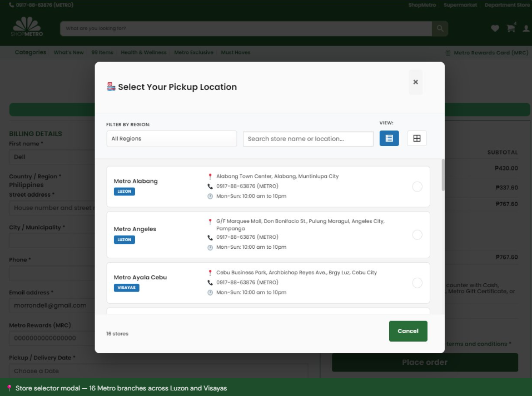Click the Street address field
Image resolution: width=532 pixels, height=396 pixels.
[52, 208]
